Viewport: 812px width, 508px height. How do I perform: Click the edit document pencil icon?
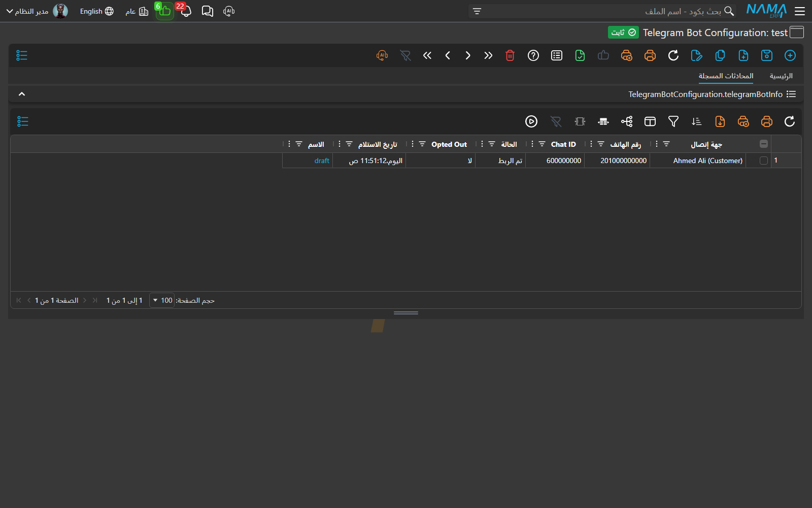click(x=697, y=55)
